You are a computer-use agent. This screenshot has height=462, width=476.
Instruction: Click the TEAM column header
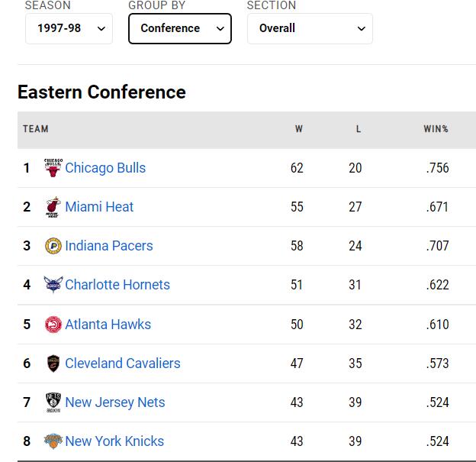tap(36, 129)
